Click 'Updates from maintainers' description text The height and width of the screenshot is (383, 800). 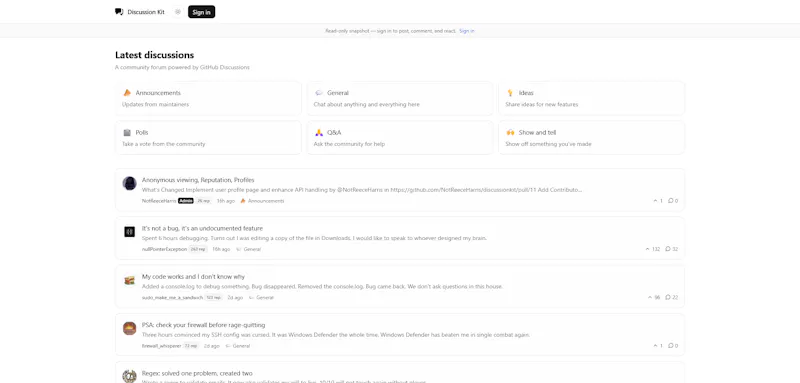156,105
